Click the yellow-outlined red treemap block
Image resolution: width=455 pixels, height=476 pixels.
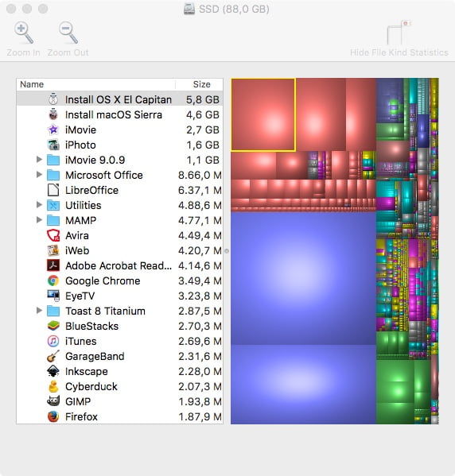pyautogui.click(x=263, y=114)
